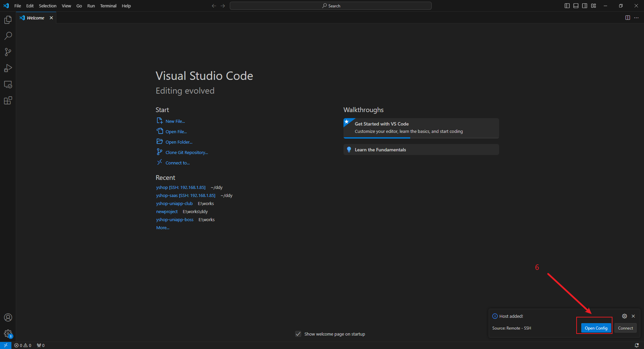
Task: Open the Extensions view
Action: point(8,100)
